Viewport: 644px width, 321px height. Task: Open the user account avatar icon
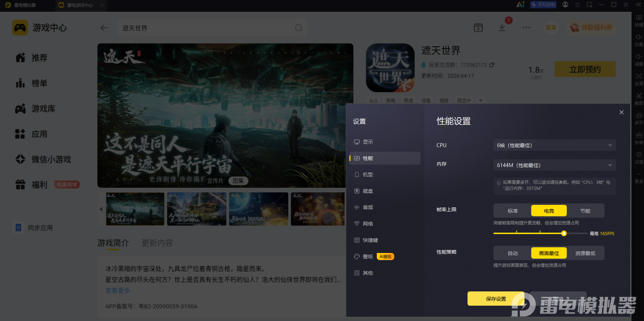(x=565, y=5)
